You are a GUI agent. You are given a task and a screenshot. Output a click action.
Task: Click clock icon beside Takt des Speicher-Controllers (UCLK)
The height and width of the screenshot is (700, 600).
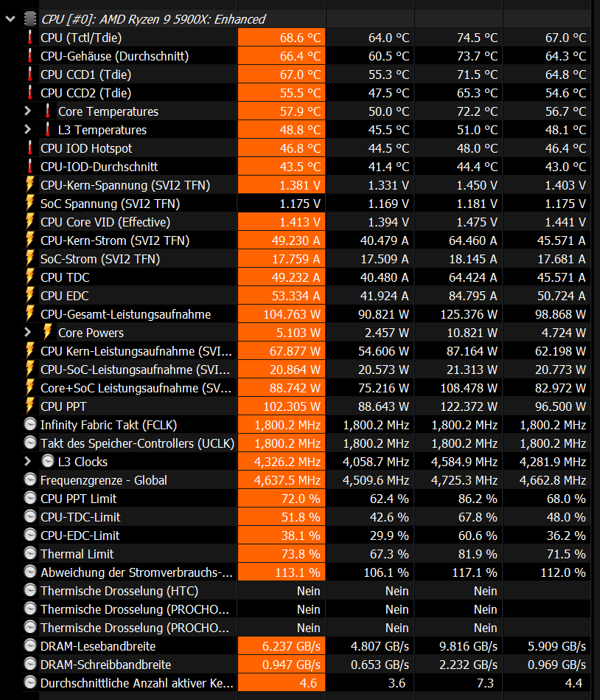click(30, 443)
